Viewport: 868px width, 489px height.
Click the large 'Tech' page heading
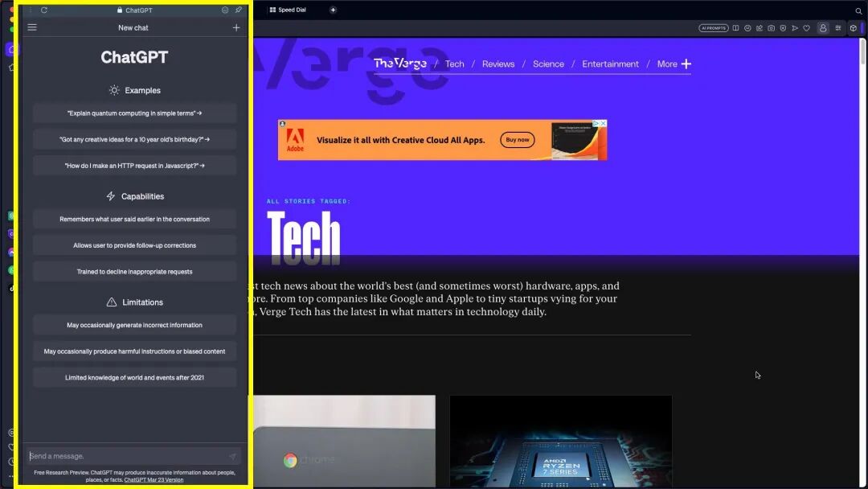tap(303, 239)
